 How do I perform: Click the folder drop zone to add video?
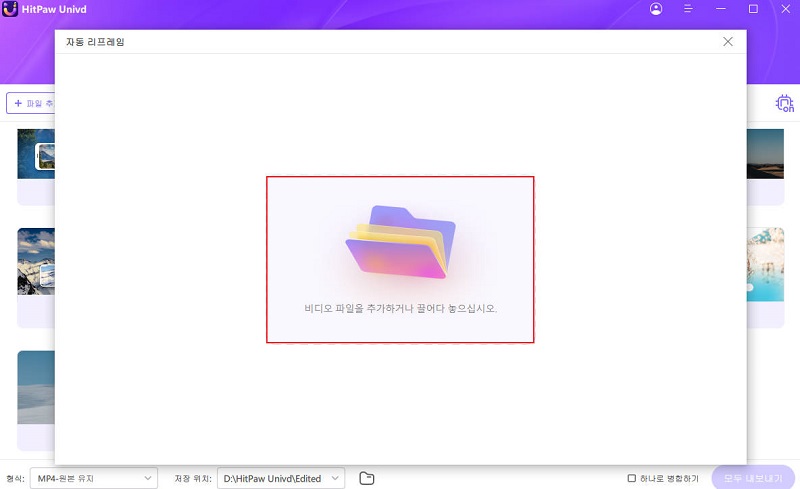[x=400, y=259]
